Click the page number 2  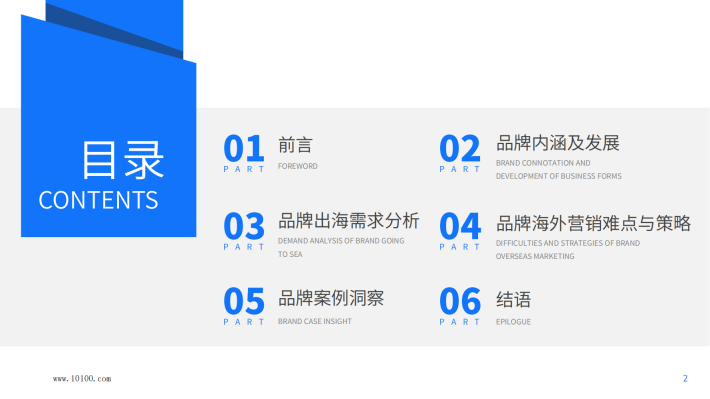685,378
